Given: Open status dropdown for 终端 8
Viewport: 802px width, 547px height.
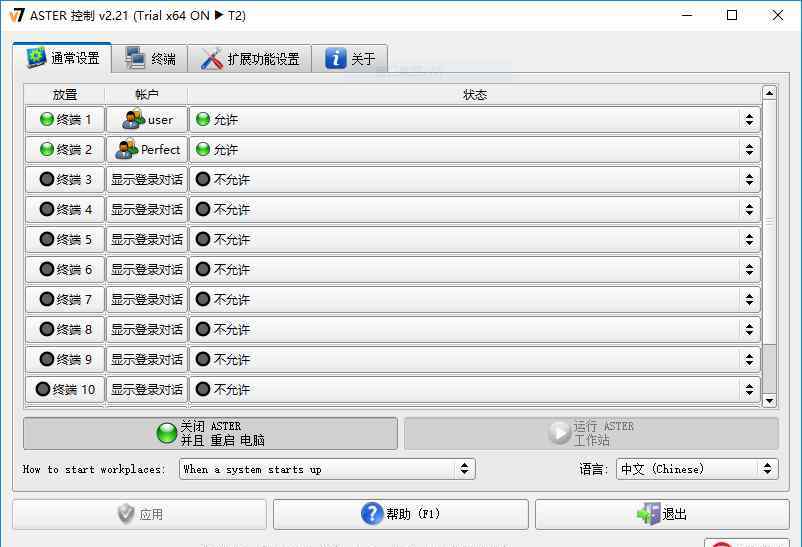Looking at the screenshot, I should tap(475, 330).
